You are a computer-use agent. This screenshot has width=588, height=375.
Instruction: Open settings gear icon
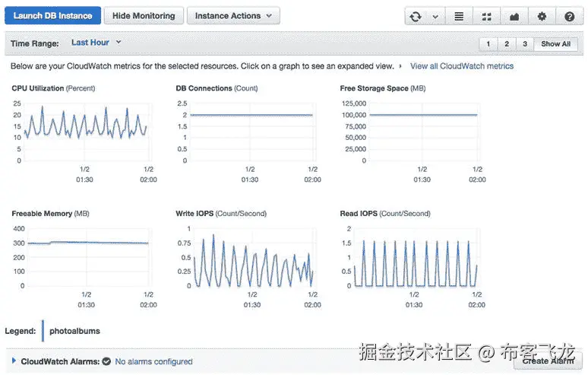click(x=542, y=17)
